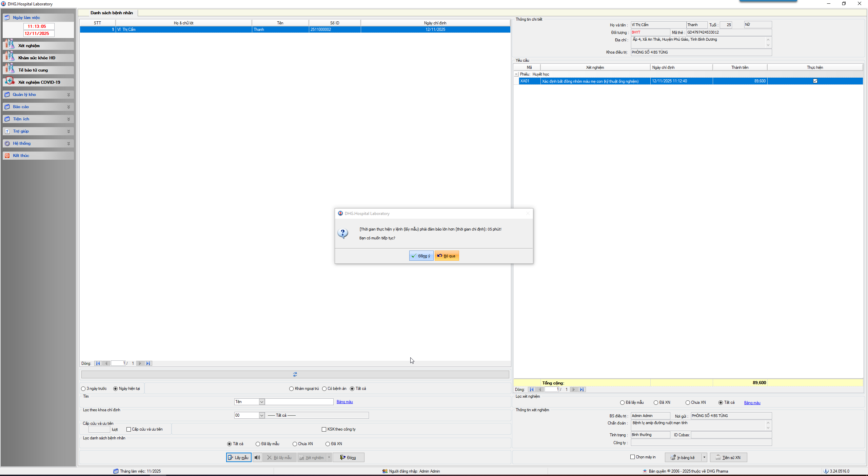The height and width of the screenshot is (476, 868).
Task: Click Đồng ý in the confirmation dialog
Action: coord(421,256)
